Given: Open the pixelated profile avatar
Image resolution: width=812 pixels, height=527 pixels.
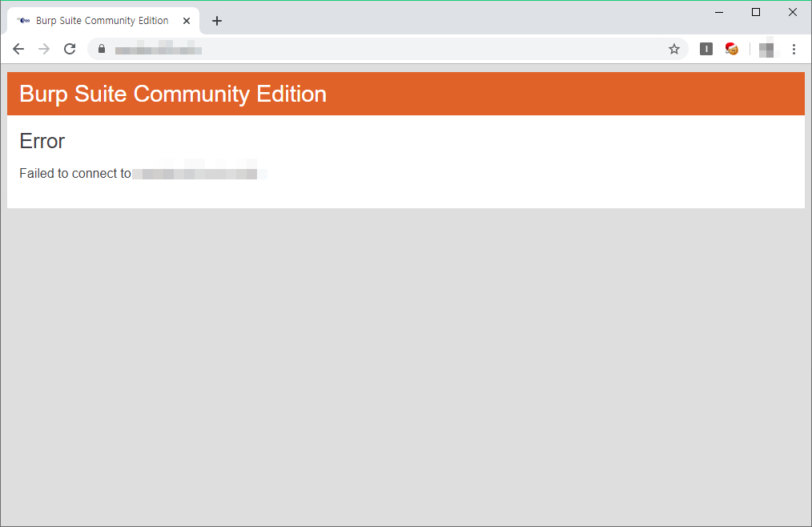Looking at the screenshot, I should tap(767, 49).
